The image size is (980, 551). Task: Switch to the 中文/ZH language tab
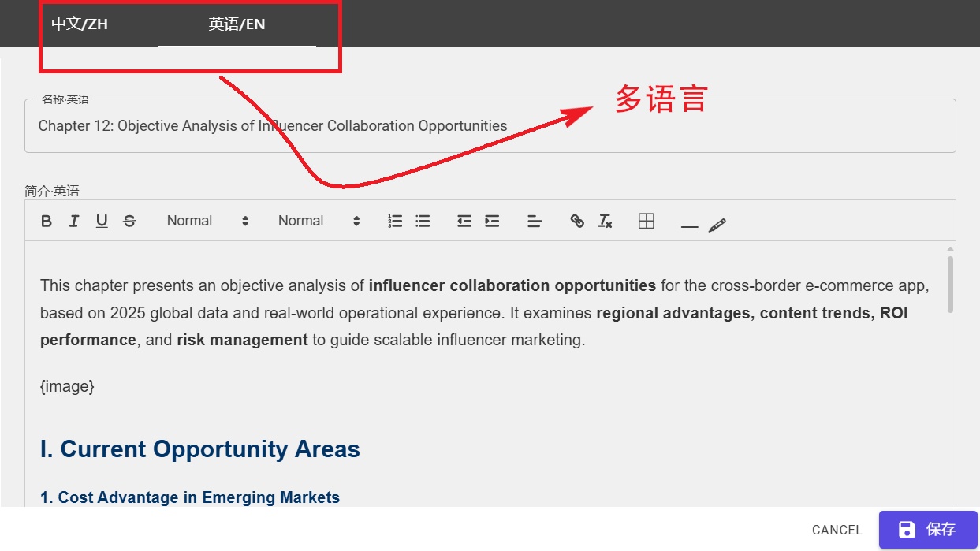(80, 24)
